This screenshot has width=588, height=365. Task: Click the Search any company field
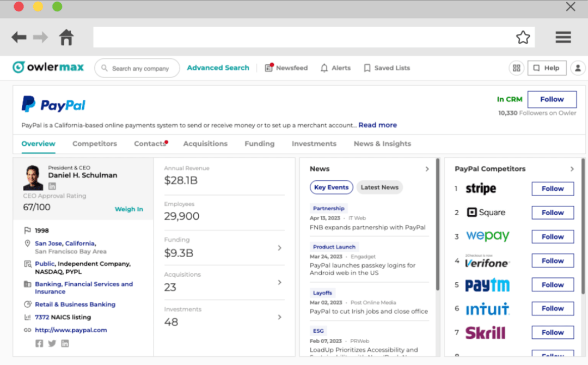click(136, 68)
